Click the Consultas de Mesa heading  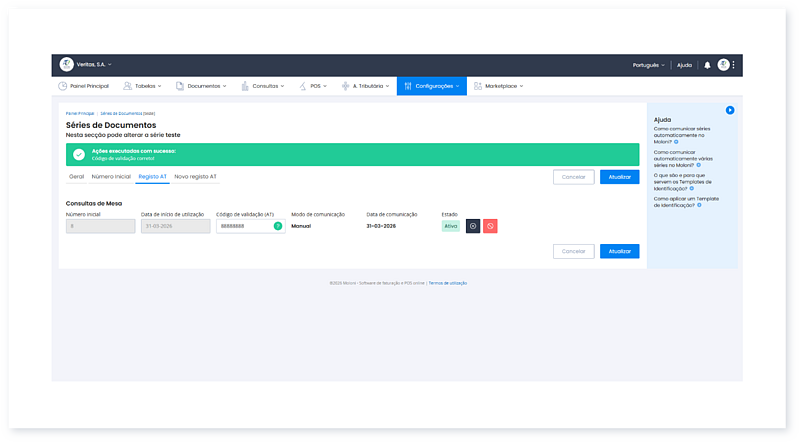pos(94,203)
